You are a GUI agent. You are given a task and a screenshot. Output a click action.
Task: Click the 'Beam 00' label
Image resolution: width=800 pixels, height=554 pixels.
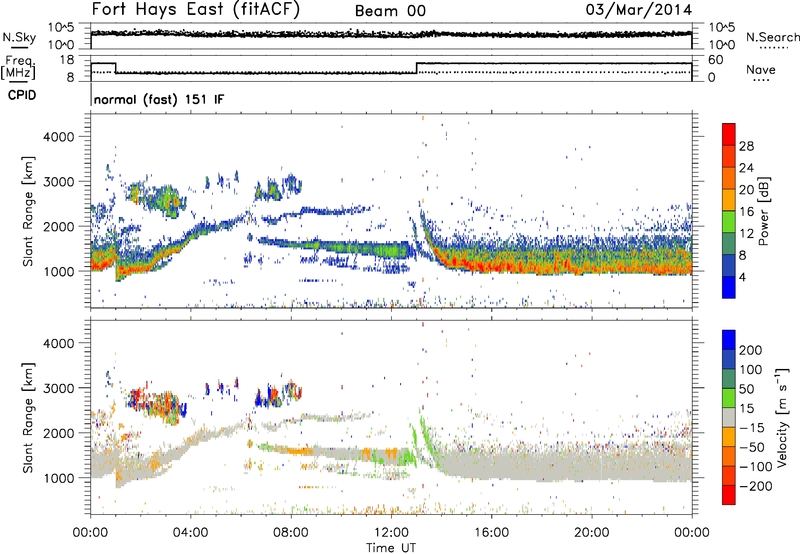(390, 11)
